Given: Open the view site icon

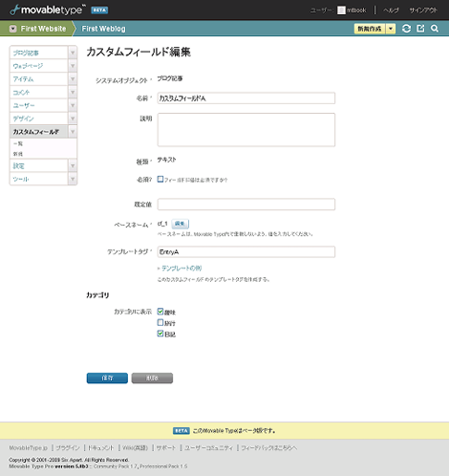Looking at the screenshot, I should click(x=420, y=29).
